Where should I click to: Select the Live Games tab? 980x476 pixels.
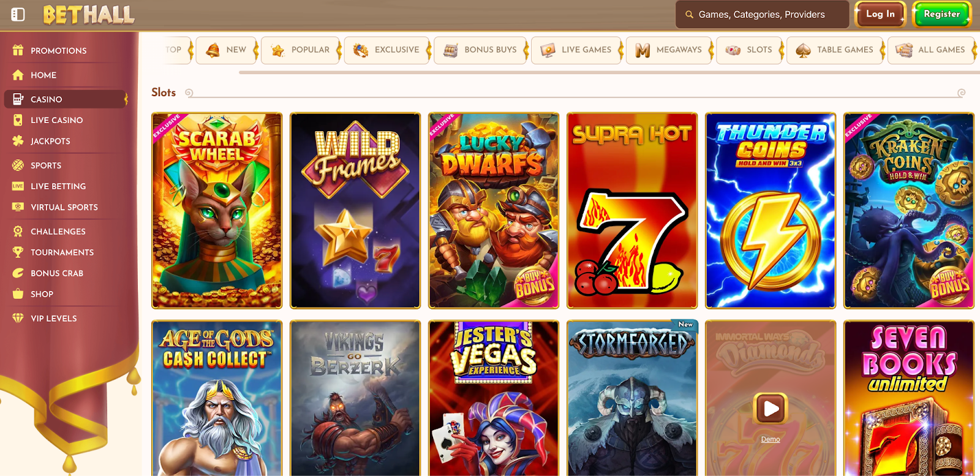pyautogui.click(x=576, y=50)
